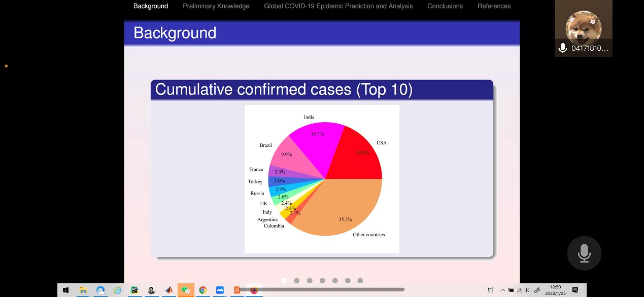
Task: Toggle the Chinese input method indicator
Action: click(x=490, y=290)
